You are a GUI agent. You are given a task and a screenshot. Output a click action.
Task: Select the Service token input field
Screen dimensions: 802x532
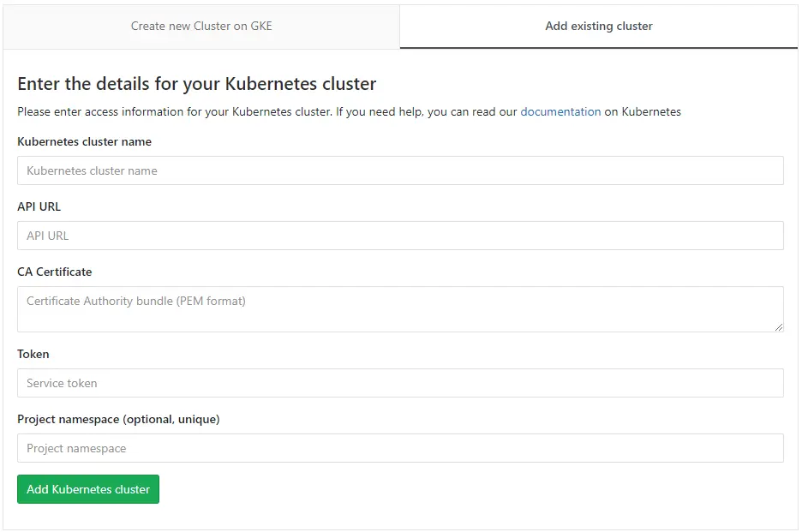(x=400, y=383)
